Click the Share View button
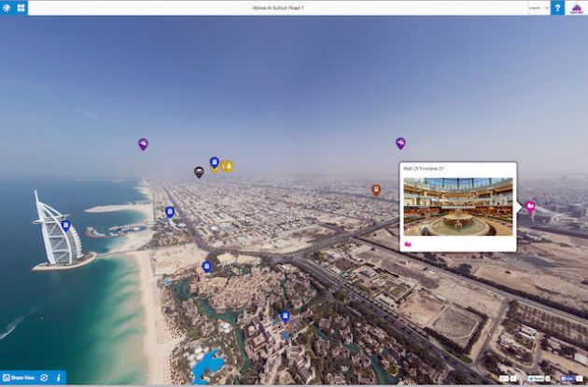The height and width of the screenshot is (387, 588). pos(19,378)
